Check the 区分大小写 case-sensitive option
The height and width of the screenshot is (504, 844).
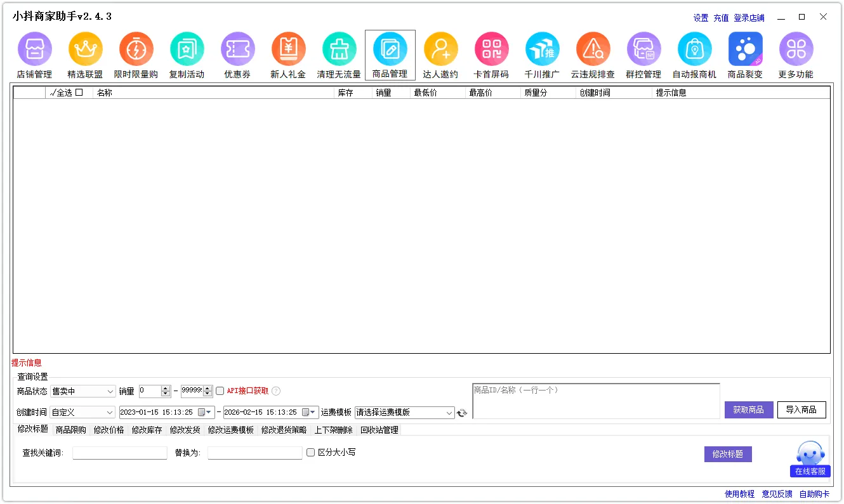click(310, 453)
